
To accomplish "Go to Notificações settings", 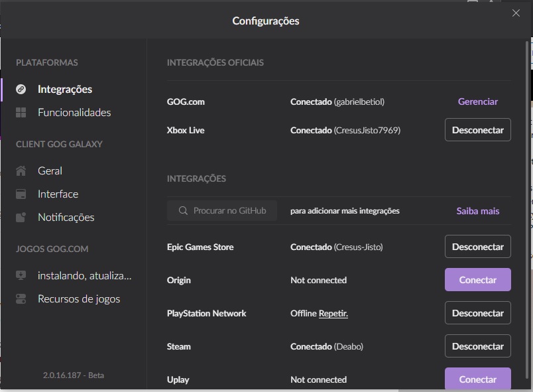I will pos(66,218).
